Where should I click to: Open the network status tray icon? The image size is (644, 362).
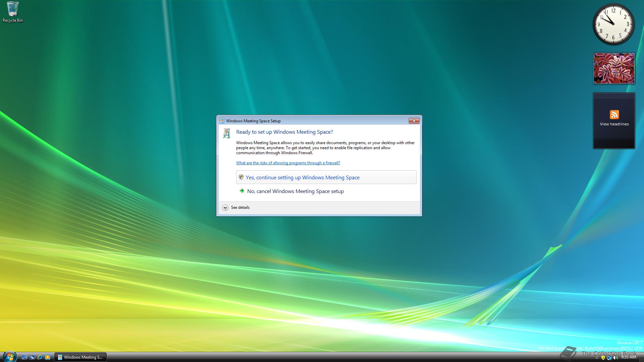[609, 358]
